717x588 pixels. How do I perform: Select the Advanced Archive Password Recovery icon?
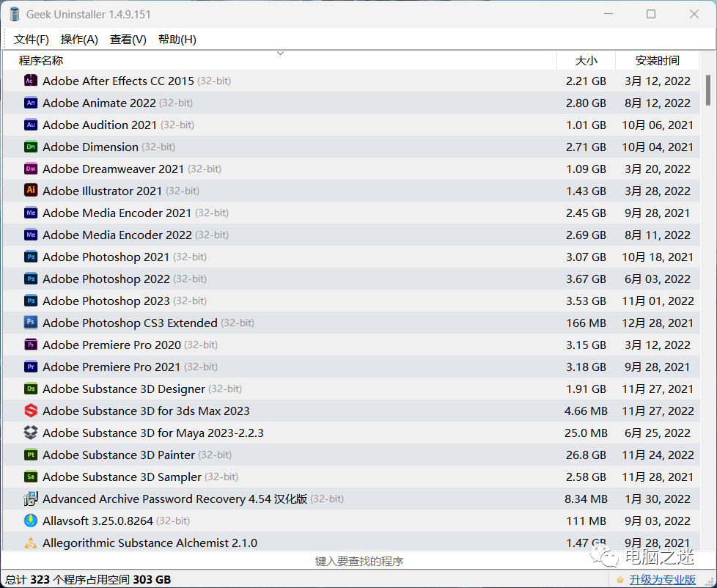coord(31,499)
